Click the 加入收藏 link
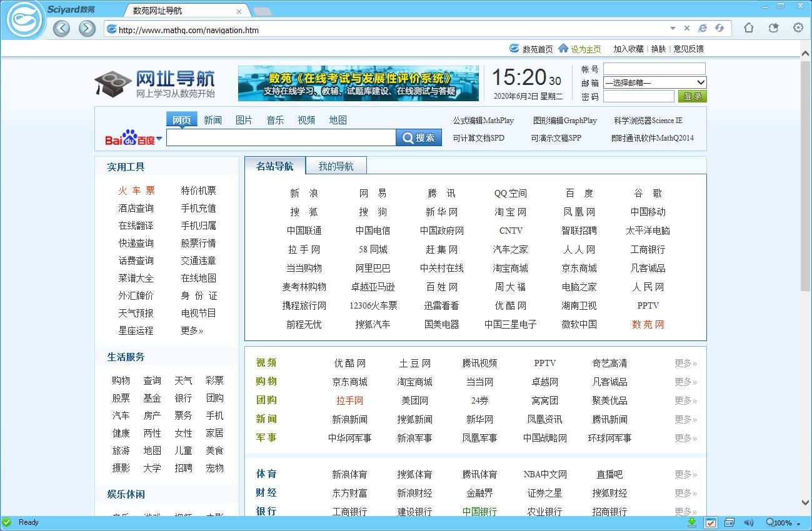The height and width of the screenshot is (531, 812). (x=628, y=49)
